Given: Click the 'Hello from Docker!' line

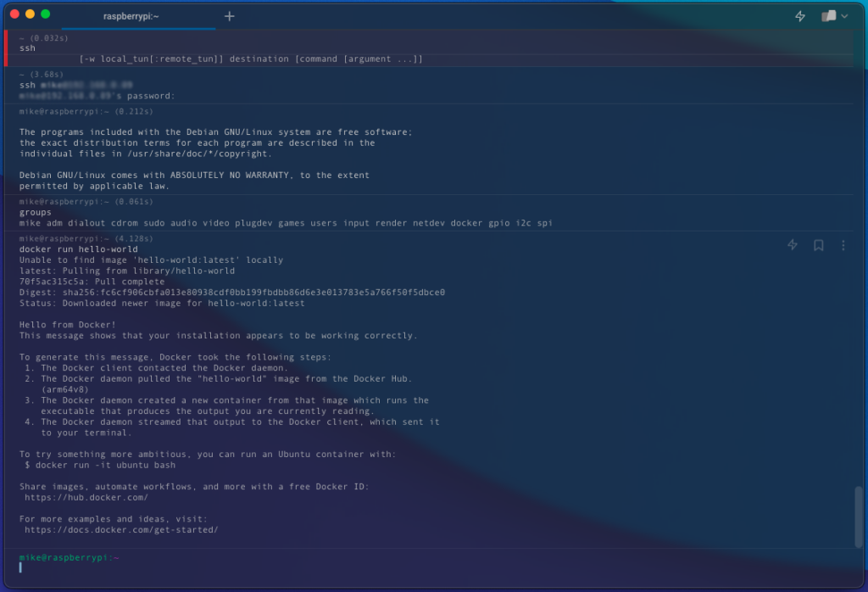Looking at the screenshot, I should tap(68, 325).
